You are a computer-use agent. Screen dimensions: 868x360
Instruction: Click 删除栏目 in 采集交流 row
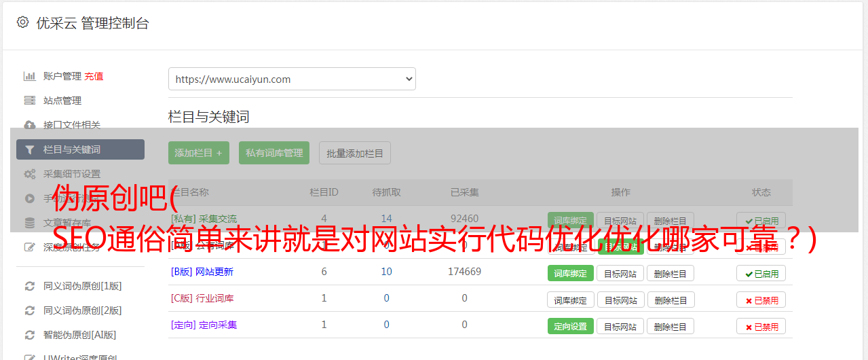tap(671, 221)
